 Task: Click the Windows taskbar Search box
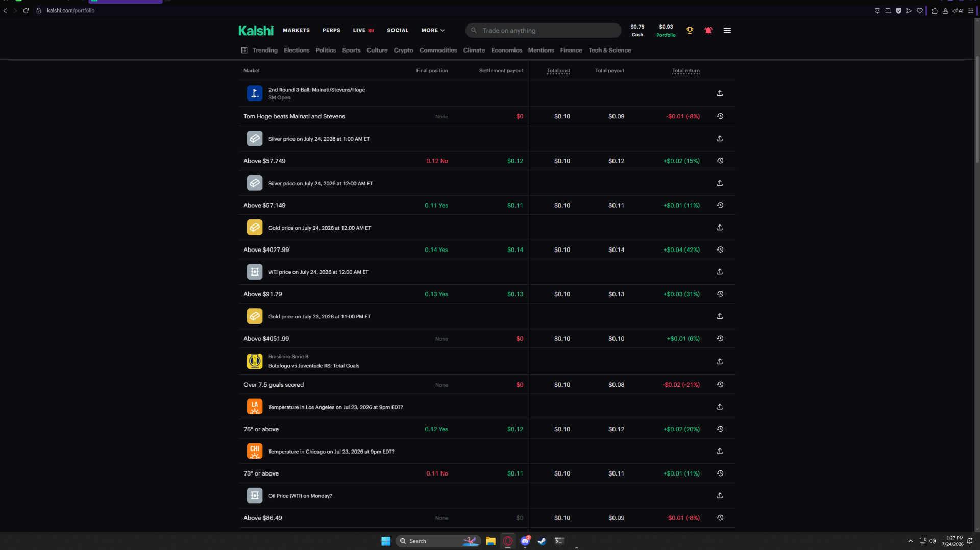pyautogui.click(x=438, y=541)
